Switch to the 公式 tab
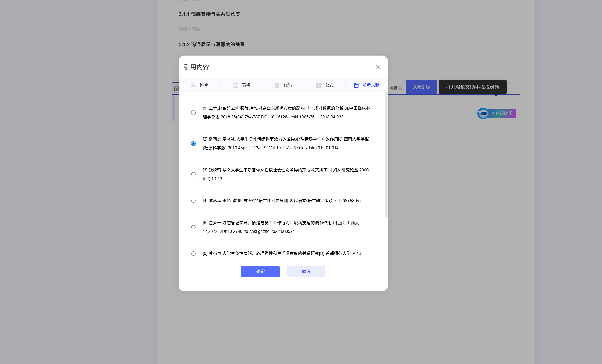Screen dimensions: 602x364 click(329, 85)
